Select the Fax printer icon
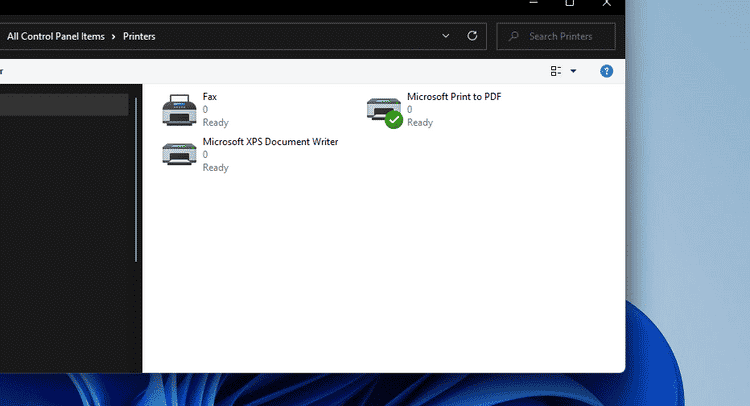Viewport: 750px width, 406px height. (179, 109)
